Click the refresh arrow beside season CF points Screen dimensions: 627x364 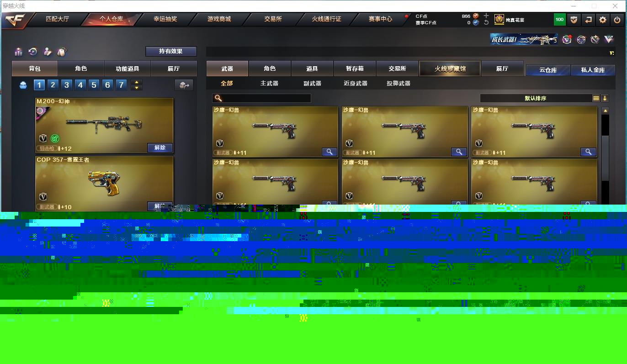[486, 22]
